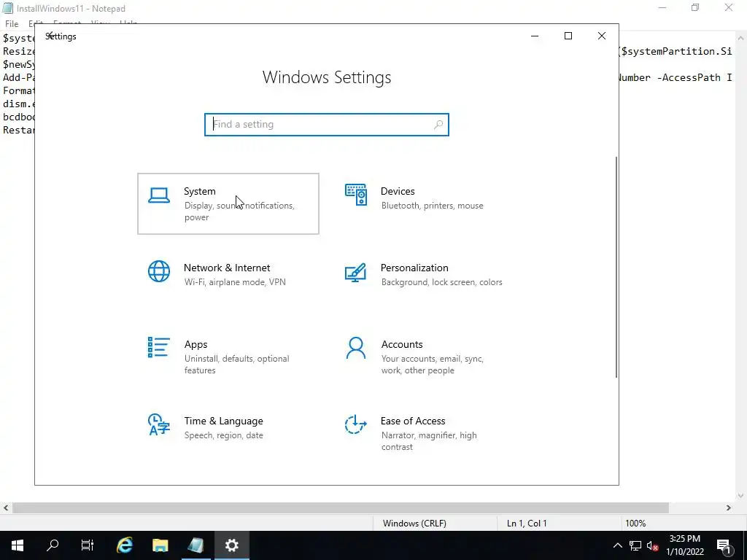Click the Settings gear taskbar icon

tap(231, 545)
